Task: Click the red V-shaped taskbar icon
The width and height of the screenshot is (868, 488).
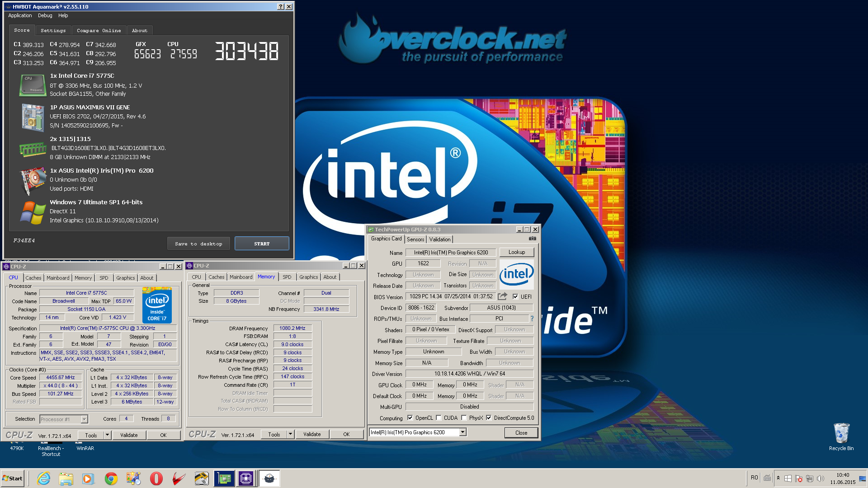Action: (179, 479)
